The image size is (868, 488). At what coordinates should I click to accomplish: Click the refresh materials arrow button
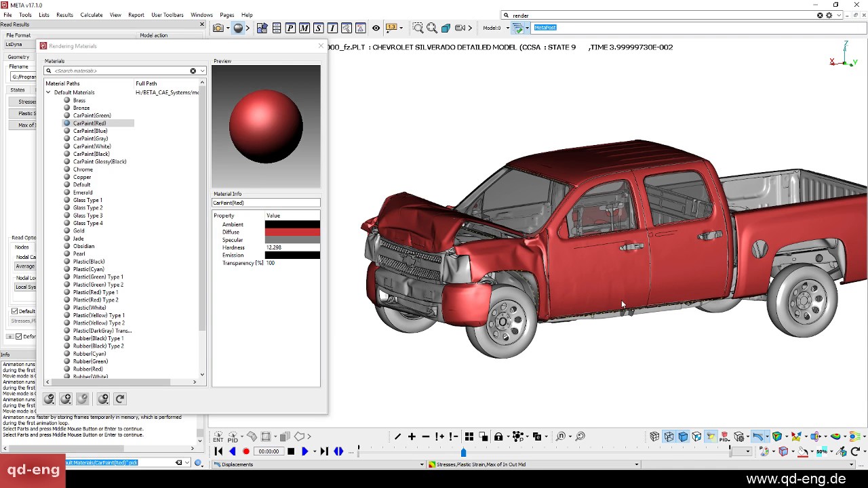[x=120, y=399]
